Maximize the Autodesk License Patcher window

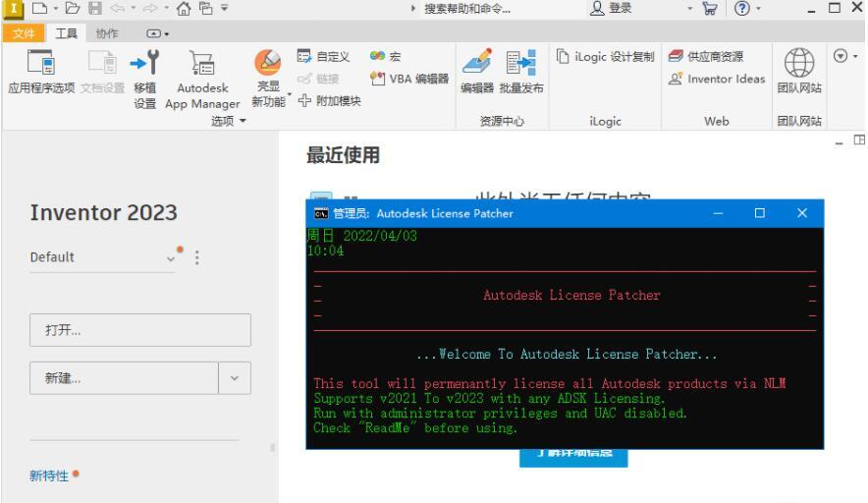(760, 213)
